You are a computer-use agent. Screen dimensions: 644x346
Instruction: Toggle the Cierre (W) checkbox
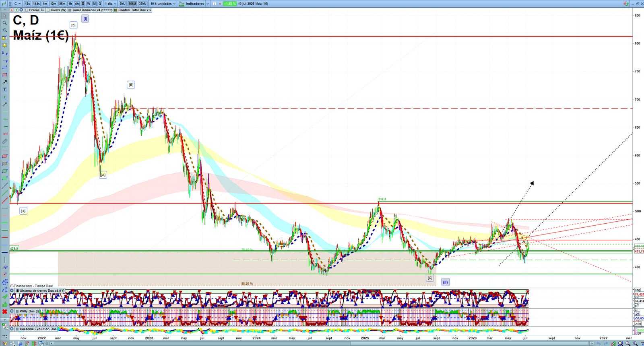pos(48,10)
